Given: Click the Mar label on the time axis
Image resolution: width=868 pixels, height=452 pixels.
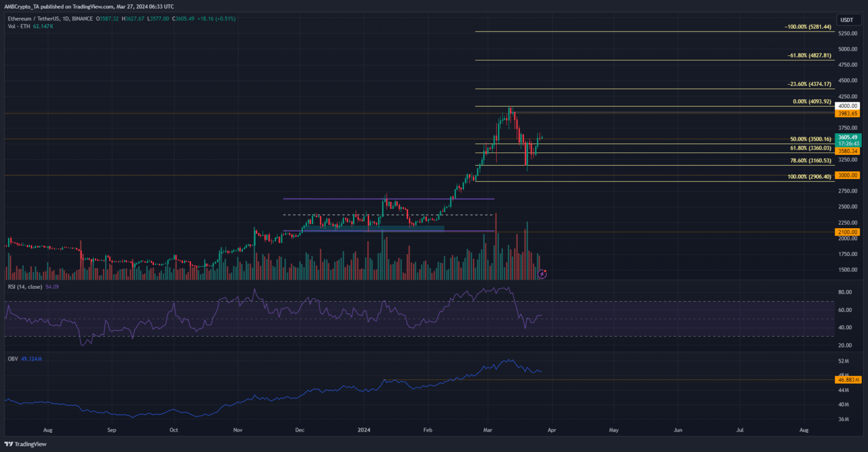Looking at the screenshot, I should coord(489,430).
